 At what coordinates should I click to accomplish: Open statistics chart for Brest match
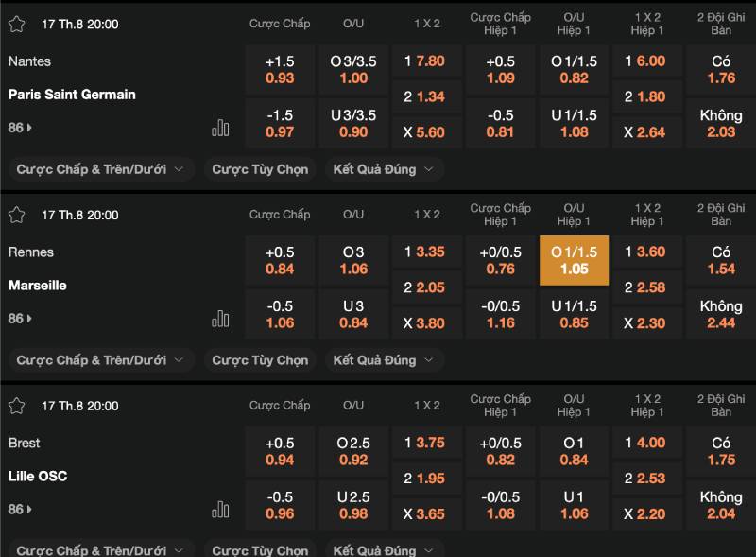pyautogui.click(x=220, y=510)
